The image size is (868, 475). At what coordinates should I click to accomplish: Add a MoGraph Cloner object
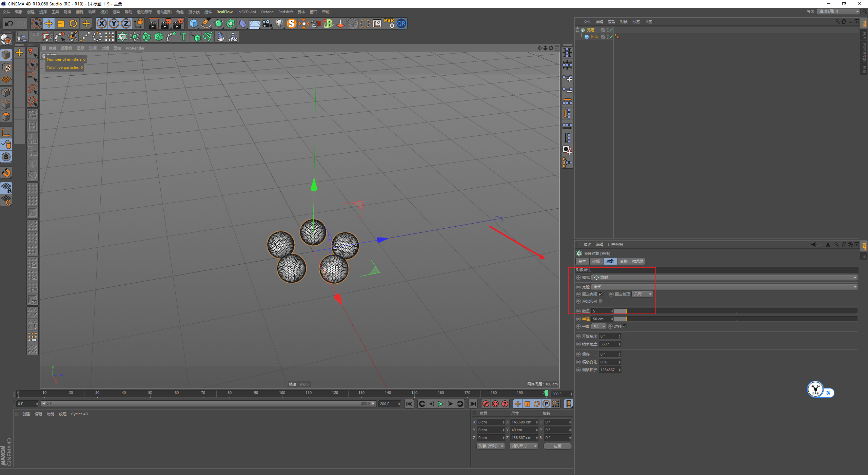[x=122, y=37]
